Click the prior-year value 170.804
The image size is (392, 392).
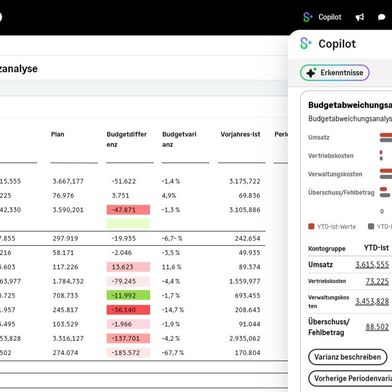[249, 353]
